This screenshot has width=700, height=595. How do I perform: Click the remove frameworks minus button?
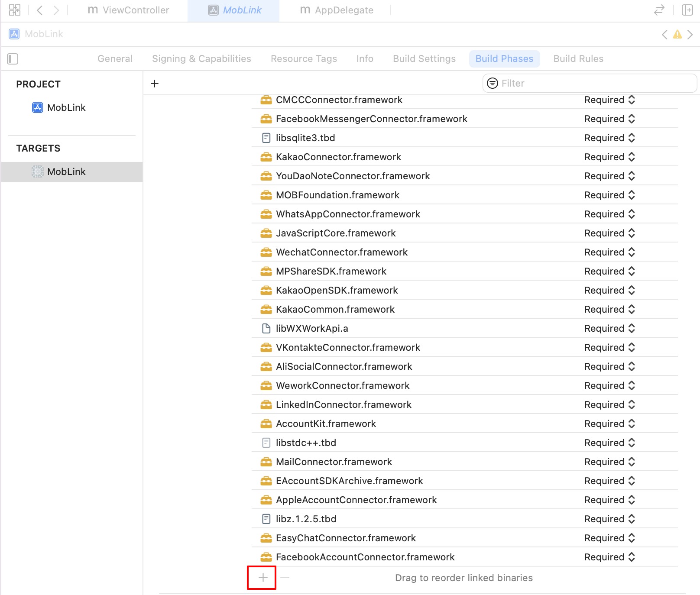click(x=285, y=578)
